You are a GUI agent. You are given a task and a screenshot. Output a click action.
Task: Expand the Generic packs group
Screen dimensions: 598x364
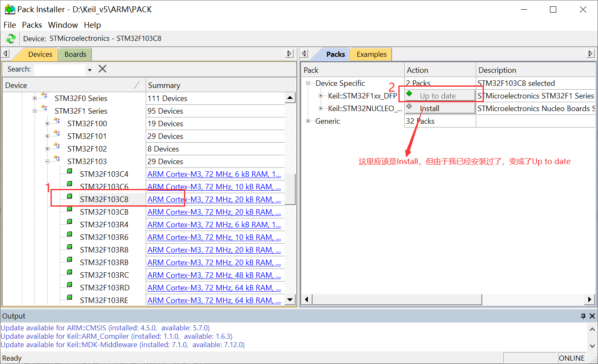308,121
